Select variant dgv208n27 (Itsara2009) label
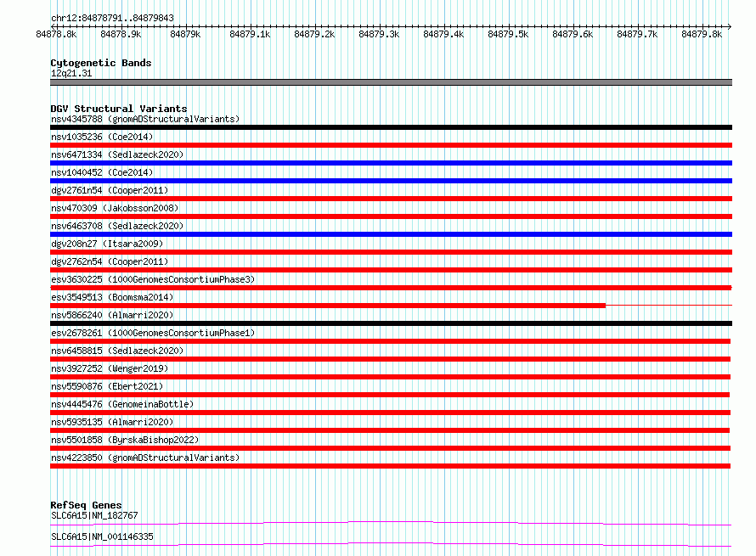This screenshot has height=556, width=756. tap(107, 244)
